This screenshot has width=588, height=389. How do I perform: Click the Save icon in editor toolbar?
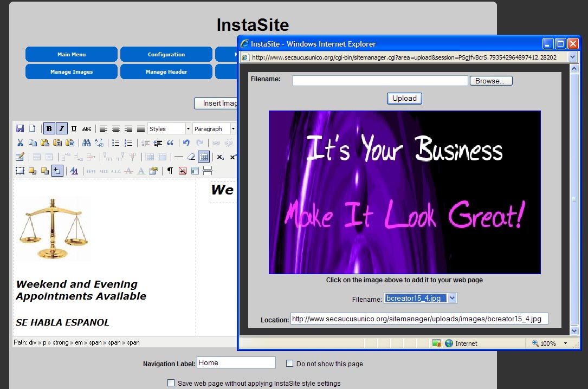(x=20, y=129)
